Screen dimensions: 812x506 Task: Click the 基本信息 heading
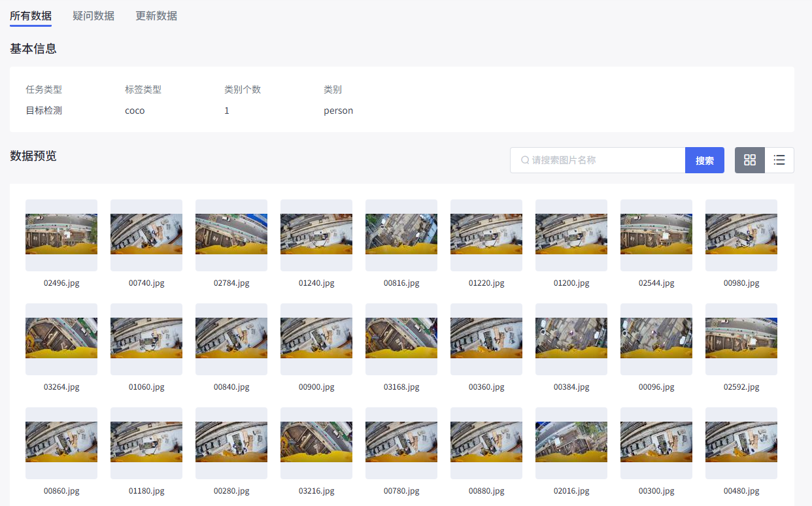(x=33, y=48)
